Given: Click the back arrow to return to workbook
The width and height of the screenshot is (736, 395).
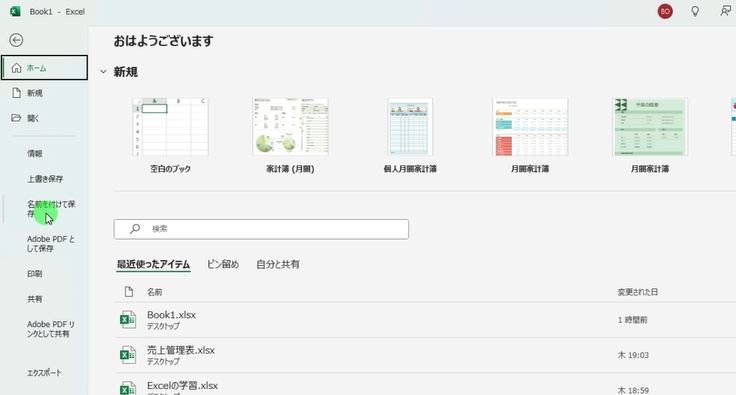Looking at the screenshot, I should (x=16, y=40).
